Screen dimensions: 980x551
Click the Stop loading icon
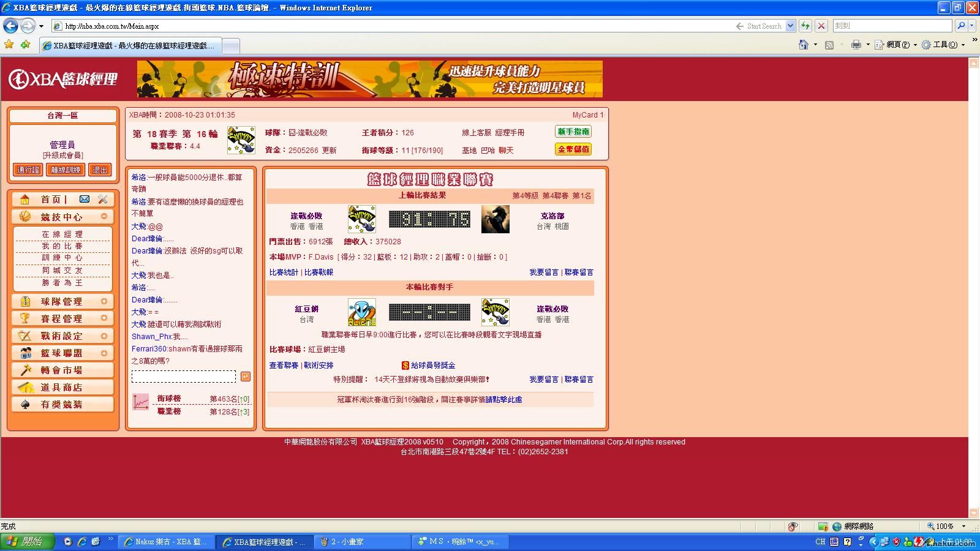821,26
